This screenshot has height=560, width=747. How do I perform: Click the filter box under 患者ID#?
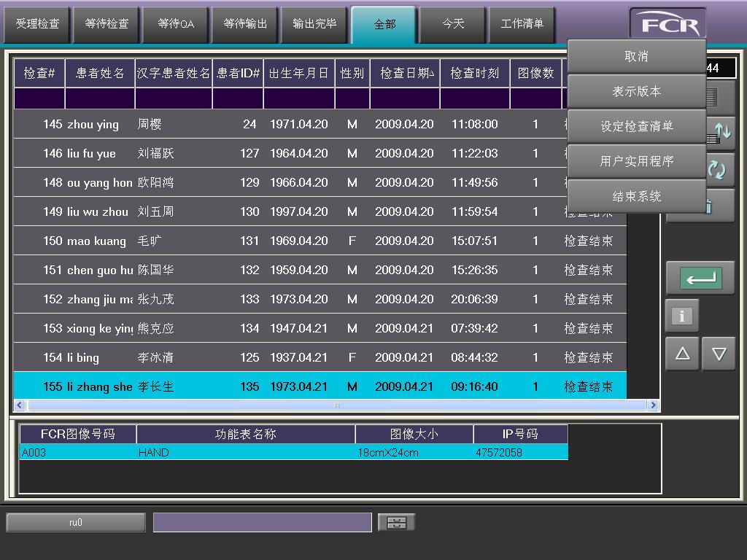(x=238, y=98)
